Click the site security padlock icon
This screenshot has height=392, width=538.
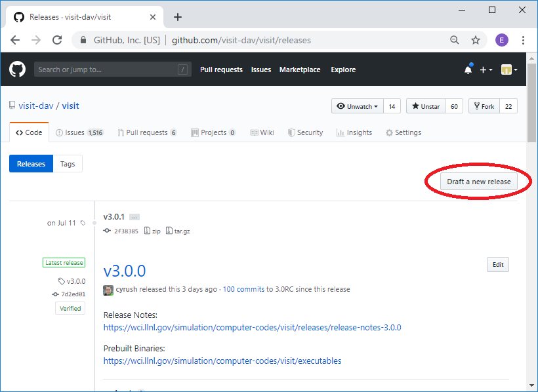83,40
